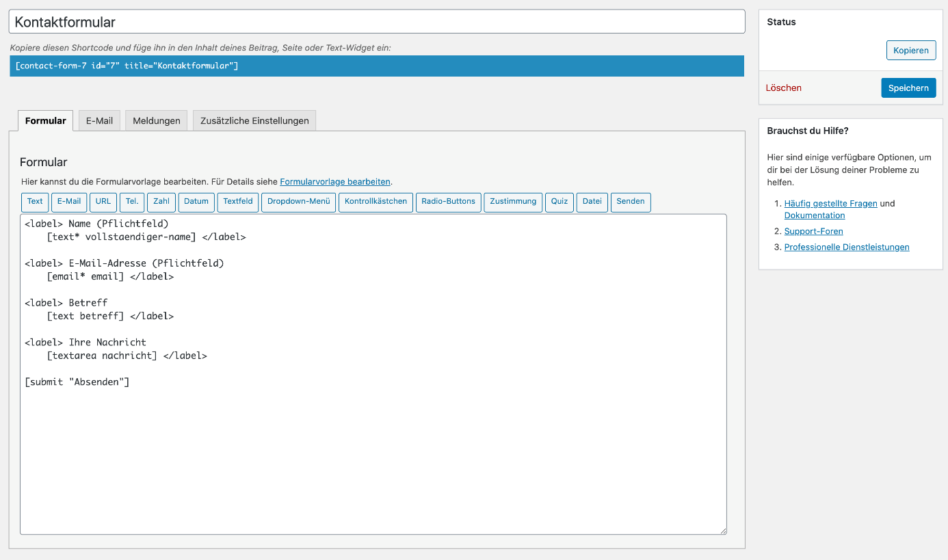The height and width of the screenshot is (560, 948).
Task: Insert a Zustimmung acceptance tag
Action: (x=513, y=202)
